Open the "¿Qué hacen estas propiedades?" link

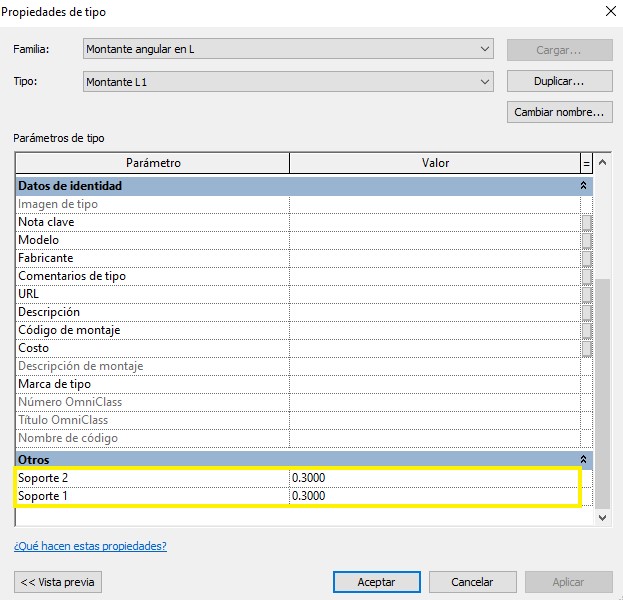click(x=90, y=546)
